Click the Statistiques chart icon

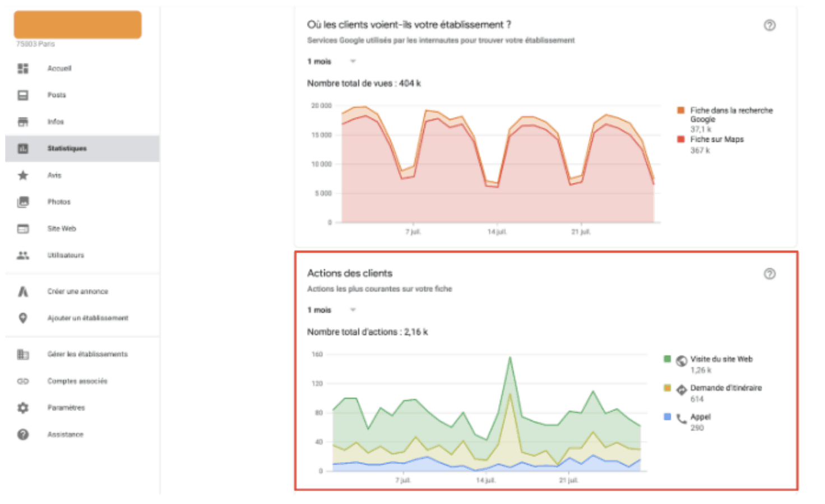pos(23,148)
